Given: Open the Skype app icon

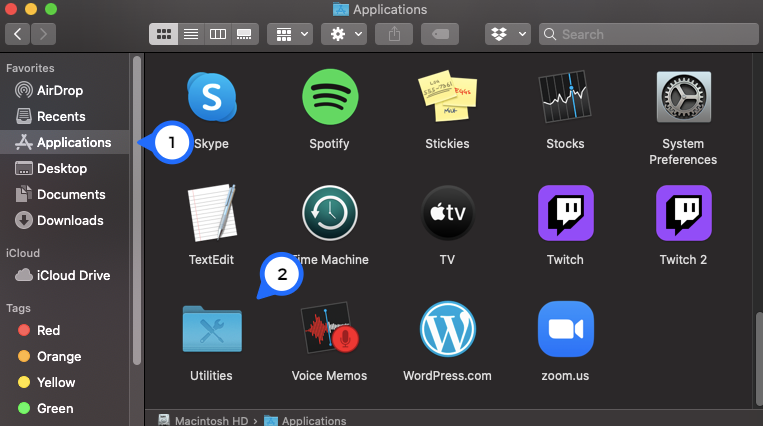Looking at the screenshot, I should click(212, 97).
